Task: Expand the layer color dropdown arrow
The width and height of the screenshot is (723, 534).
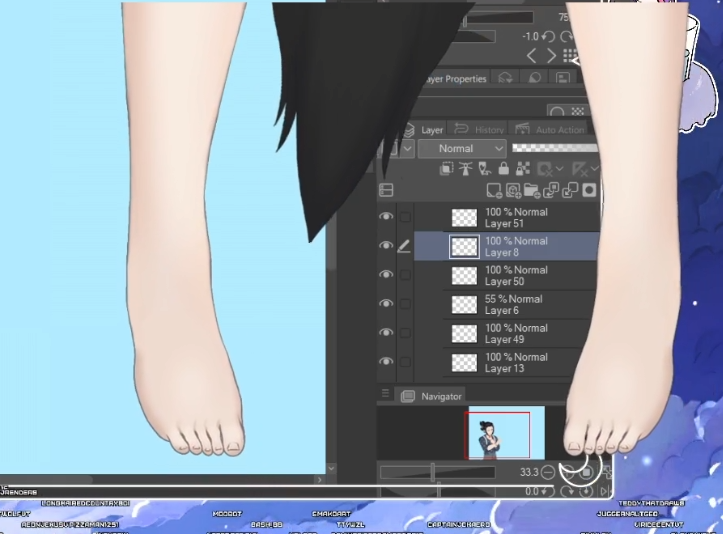Action: 408,148
